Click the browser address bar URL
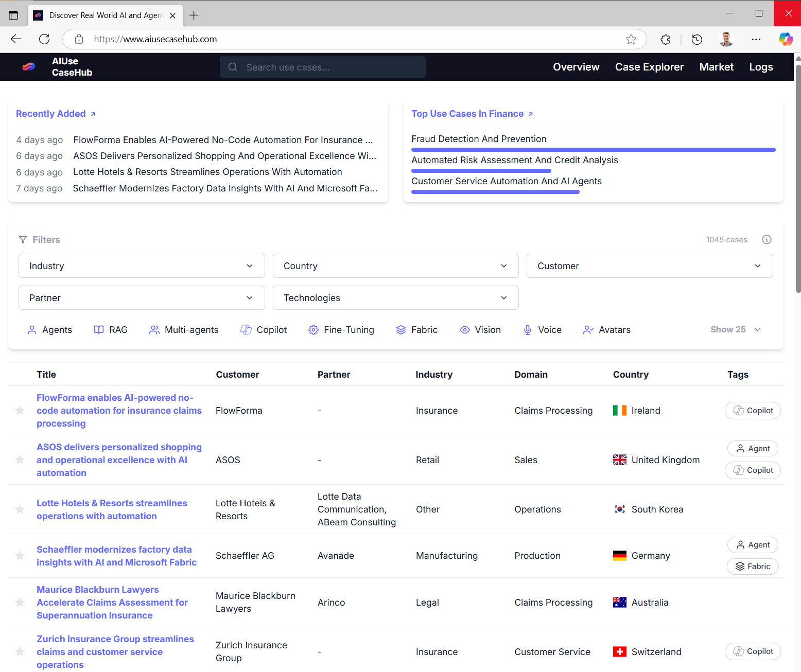Screen dimensions: 801x672 [x=155, y=39]
